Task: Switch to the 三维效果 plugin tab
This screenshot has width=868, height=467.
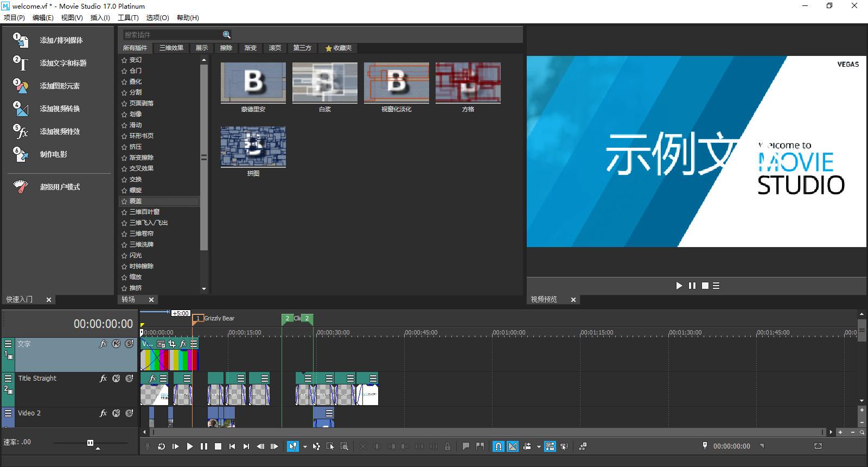Action: (171, 48)
